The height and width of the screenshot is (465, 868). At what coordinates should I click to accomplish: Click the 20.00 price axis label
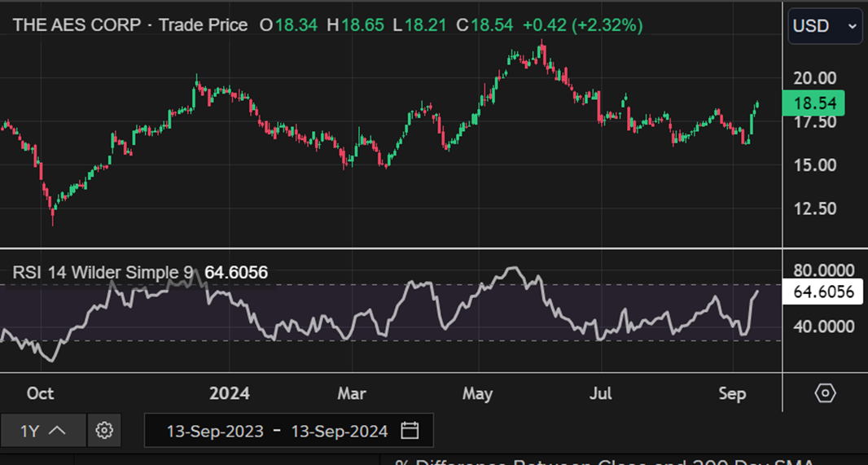814,78
